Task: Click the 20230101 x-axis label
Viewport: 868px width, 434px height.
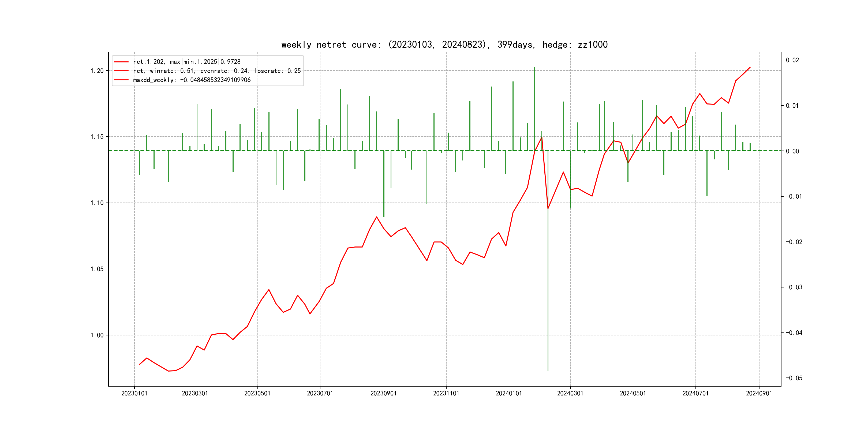Action: coord(134,394)
